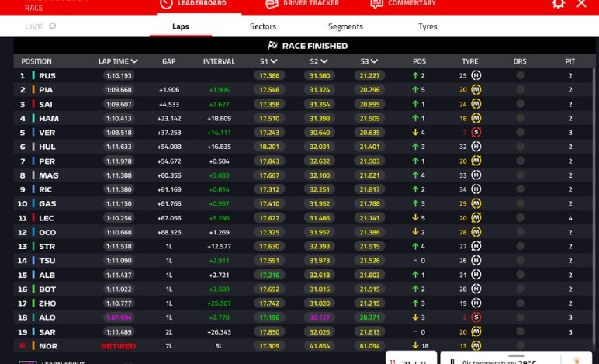This screenshot has height=364, width=599.
Task: Open the settings gear icon
Action: click(558, 4)
